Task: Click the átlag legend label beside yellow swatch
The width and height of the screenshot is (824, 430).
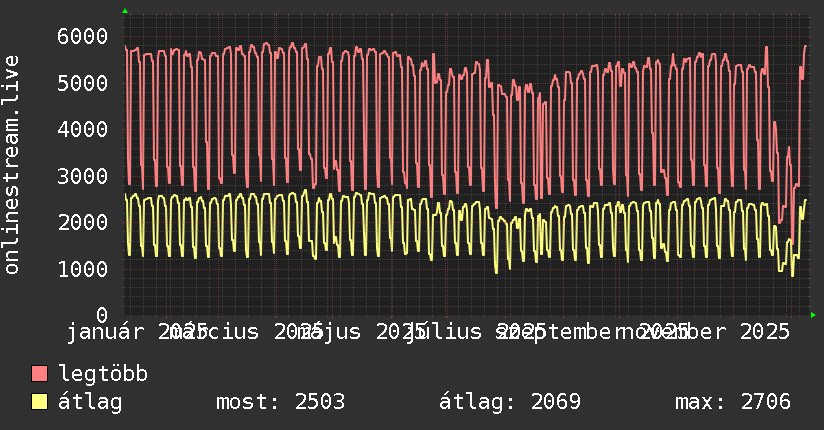Action: pos(90,402)
